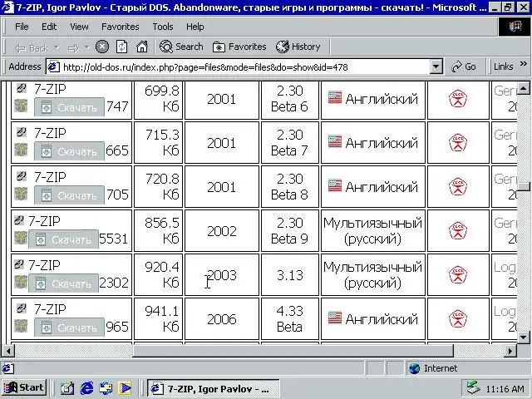Click package icon in 4.33 Beta row
Viewport: 532px width, 399px height.
click(x=21, y=327)
